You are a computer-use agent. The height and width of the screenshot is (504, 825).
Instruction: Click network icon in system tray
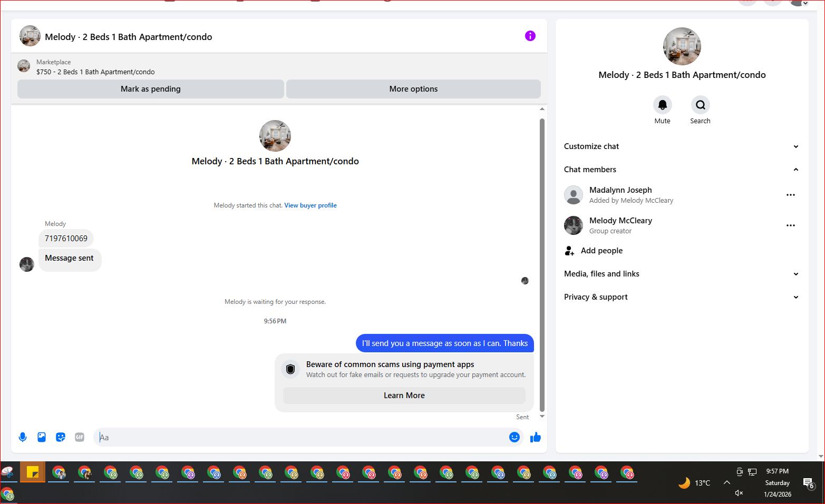click(752, 472)
